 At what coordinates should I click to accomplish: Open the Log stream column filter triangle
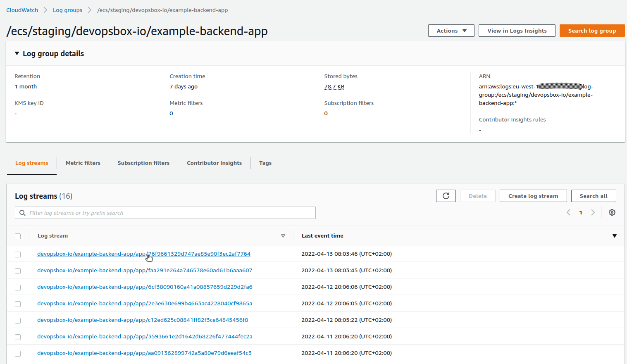pos(283,236)
